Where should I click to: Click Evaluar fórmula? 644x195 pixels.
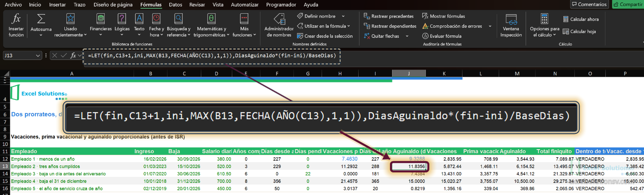coord(442,36)
